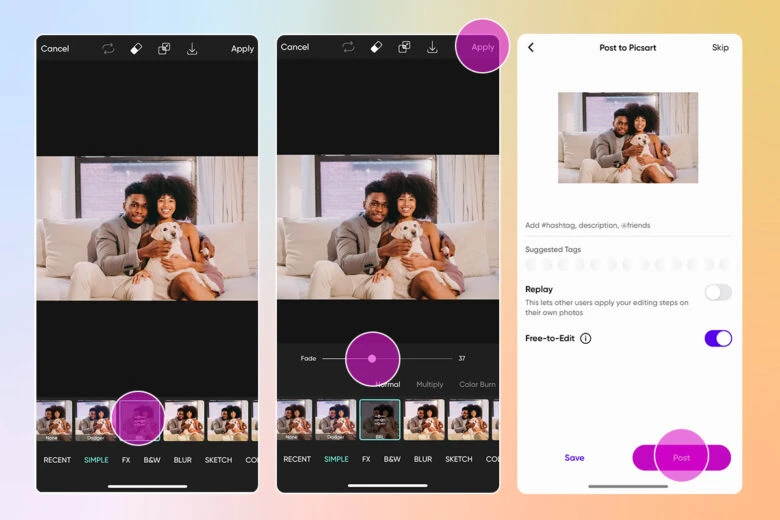
Task: Click the overlapping squares icon in the middle phone
Action: tap(404, 47)
